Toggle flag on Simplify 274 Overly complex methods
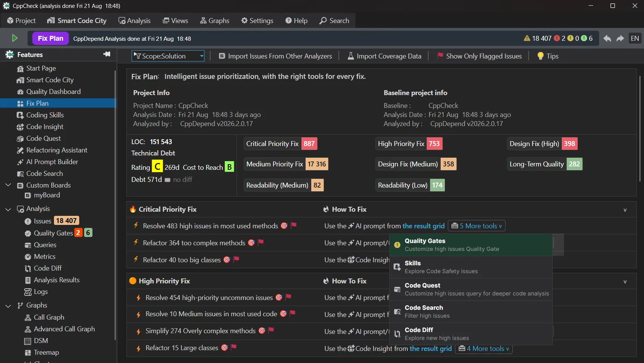Image resolution: width=644 pixels, height=363 pixels. (271, 330)
